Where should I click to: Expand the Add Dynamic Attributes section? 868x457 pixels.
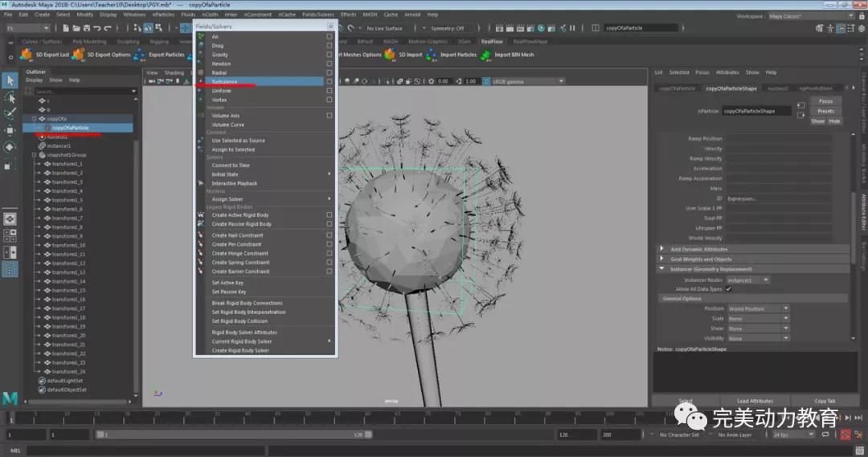699,249
